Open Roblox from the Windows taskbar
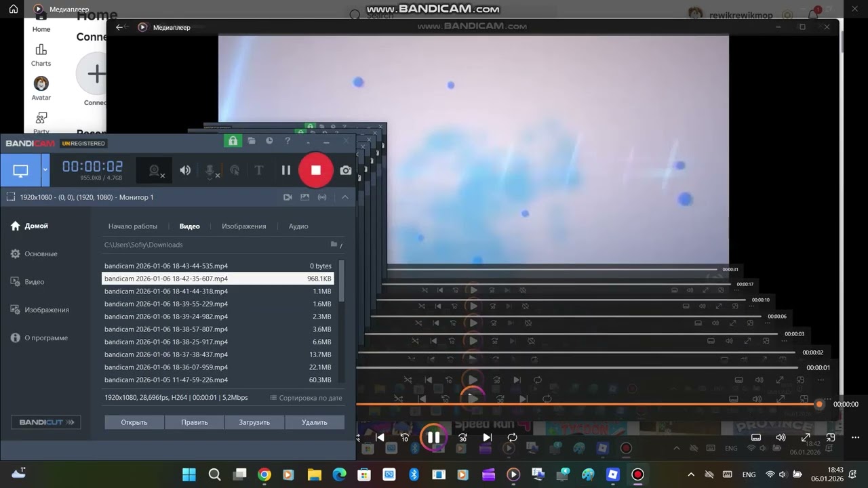 612,474
